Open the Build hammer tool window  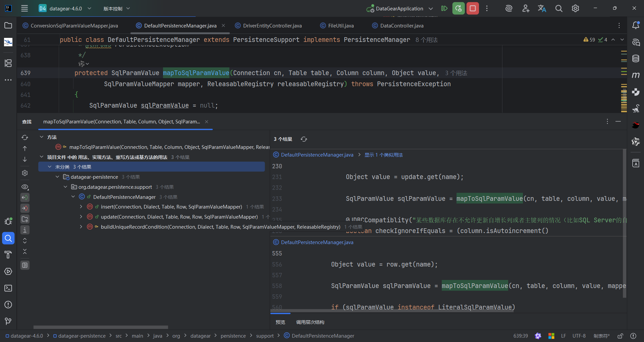point(8,255)
